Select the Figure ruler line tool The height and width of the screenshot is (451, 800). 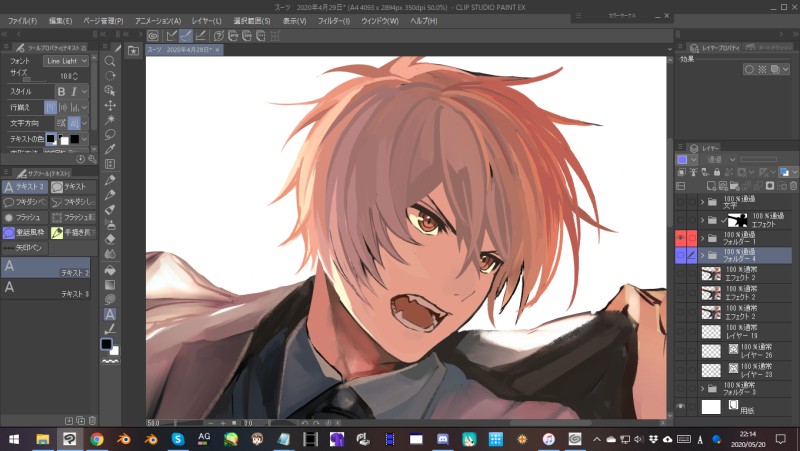coord(110,329)
